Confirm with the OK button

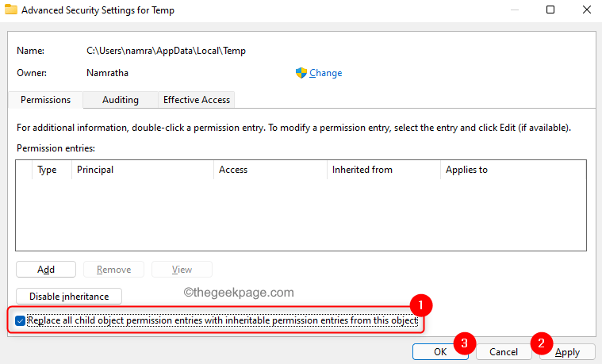(x=440, y=352)
